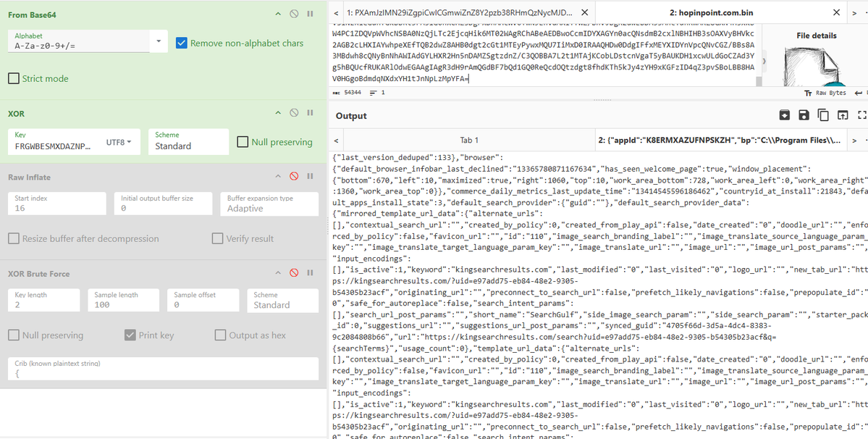Change input encoding Raw Bytes
The image size is (868, 439).
pos(825,93)
